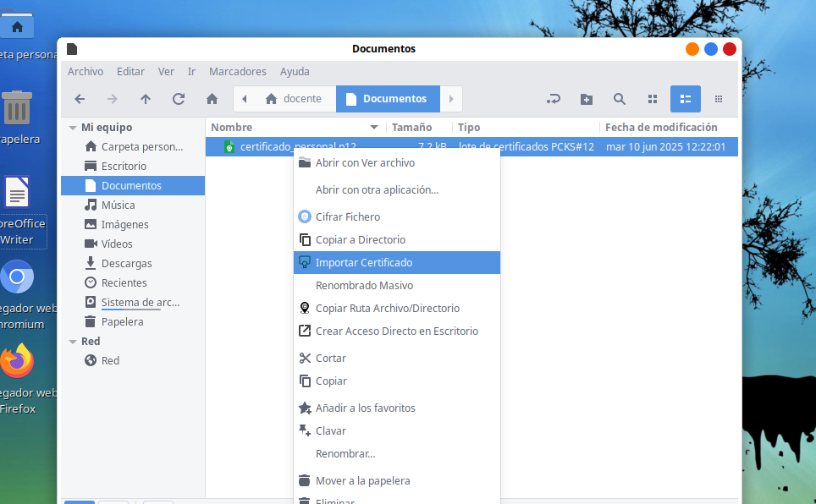Choose Cortar in the context menu
Screen dimensions: 816x504
click(x=396, y=359)
